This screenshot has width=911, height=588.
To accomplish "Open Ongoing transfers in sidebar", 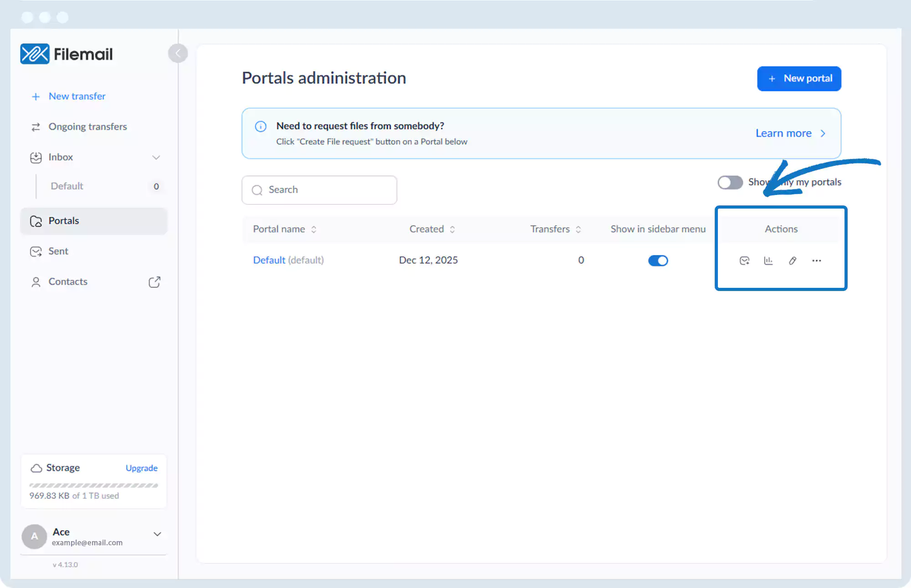I will (87, 127).
